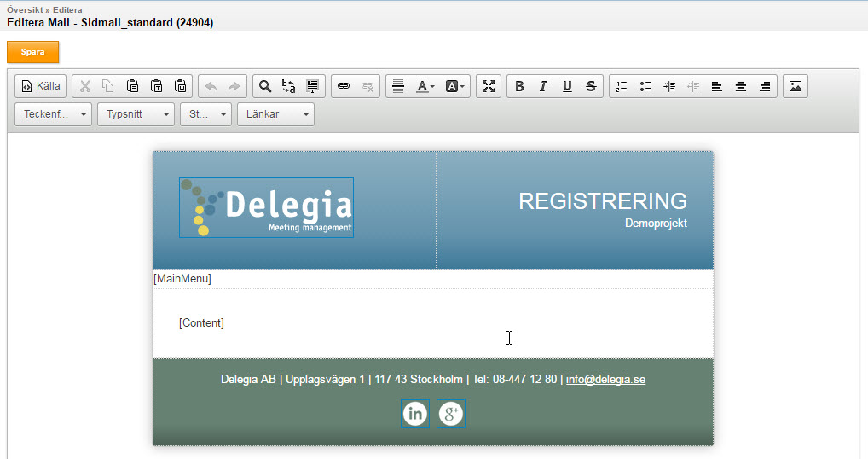Click the info@delegia.se email link
This screenshot has height=459, width=868.
coord(605,380)
